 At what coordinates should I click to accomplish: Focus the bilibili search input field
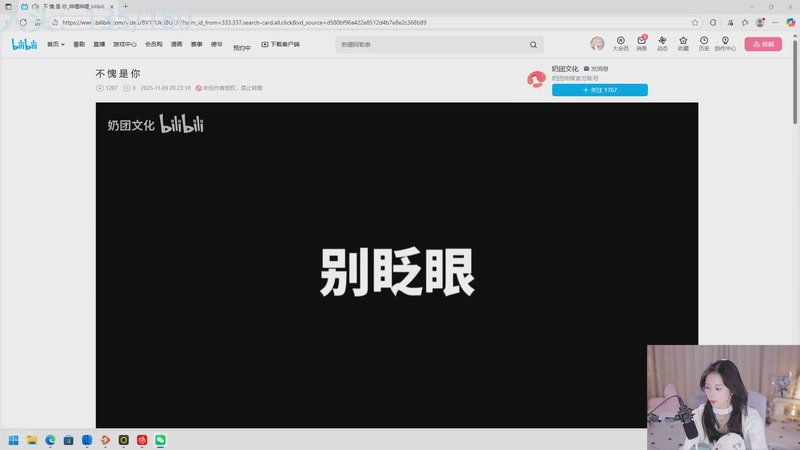coord(431,45)
